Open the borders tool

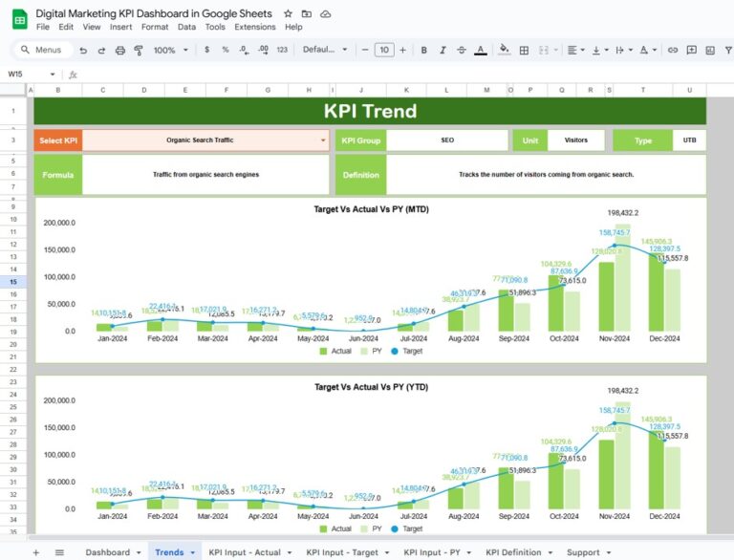[525, 50]
